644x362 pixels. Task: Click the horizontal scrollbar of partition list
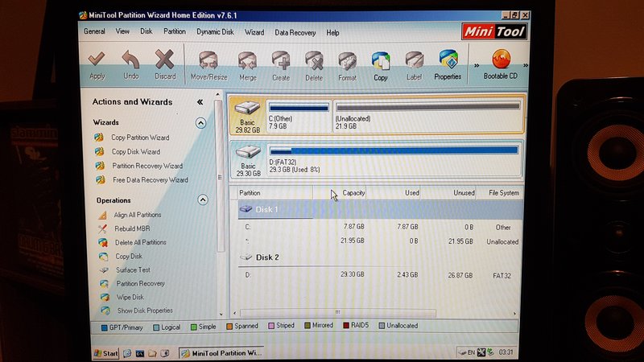click(x=337, y=313)
